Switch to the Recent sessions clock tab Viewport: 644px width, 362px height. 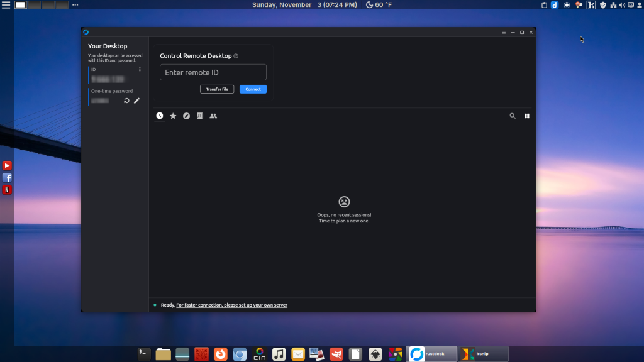point(160,116)
